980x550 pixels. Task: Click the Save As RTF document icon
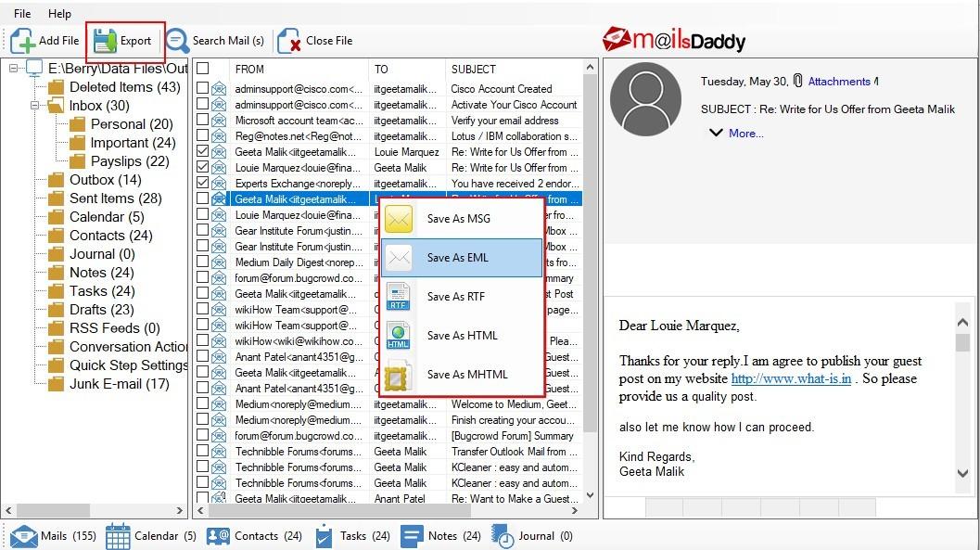[x=398, y=296]
